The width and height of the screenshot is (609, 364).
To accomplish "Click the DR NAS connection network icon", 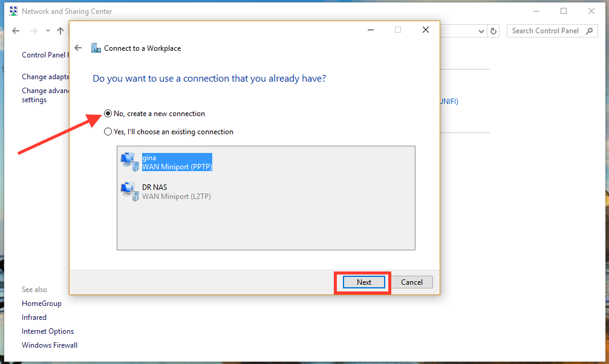I will pyautogui.click(x=128, y=191).
